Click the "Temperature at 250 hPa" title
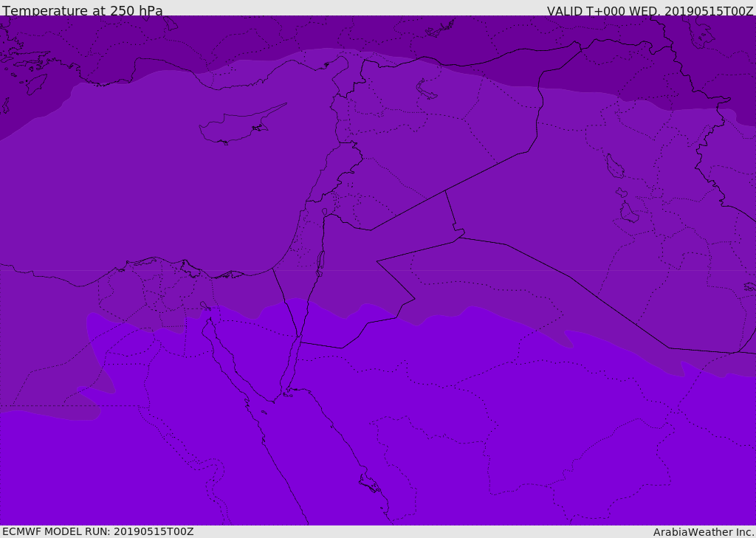Viewport: 756px width, 538px height. [83, 10]
